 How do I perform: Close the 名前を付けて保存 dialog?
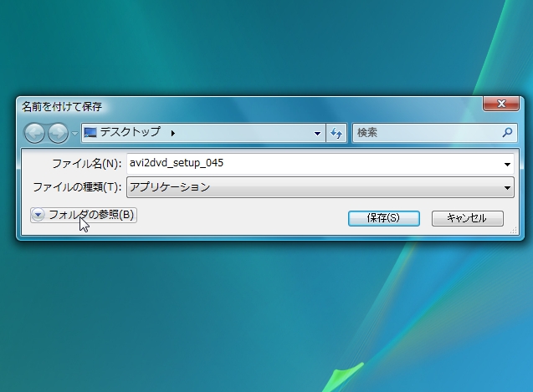[501, 104]
